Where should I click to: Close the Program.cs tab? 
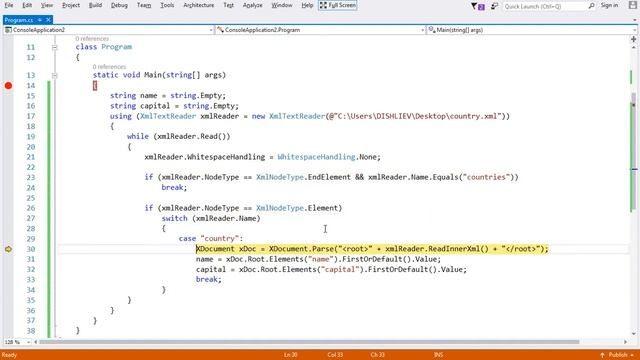[x=48, y=20]
